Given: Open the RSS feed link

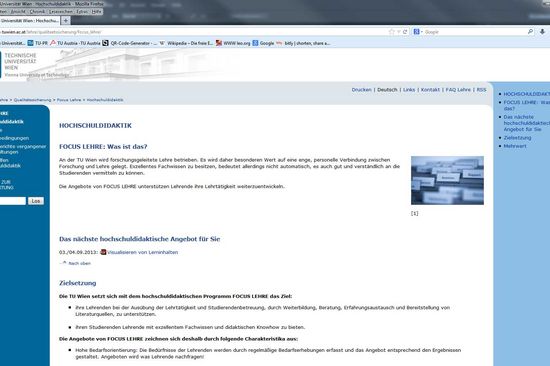Looking at the screenshot, I should (481, 90).
